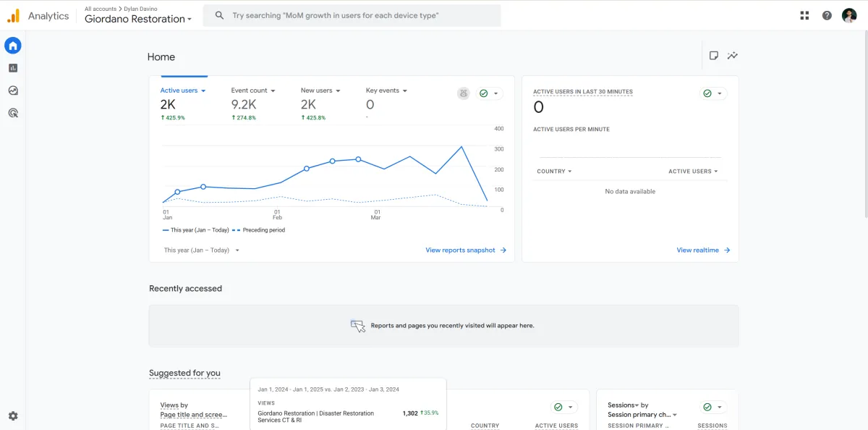Open Reports icon in left sidebar
Image resolution: width=868 pixels, height=430 pixels.
(x=12, y=68)
